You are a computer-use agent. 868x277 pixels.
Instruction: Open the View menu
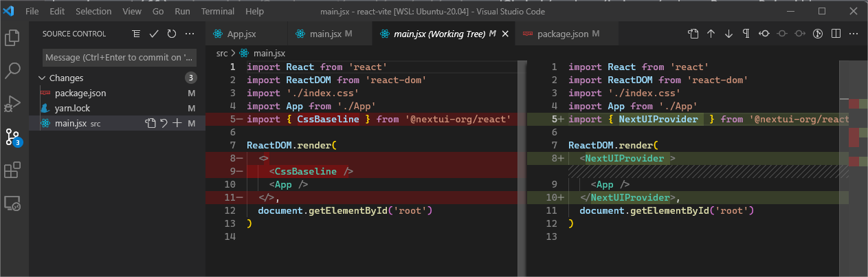(x=132, y=12)
